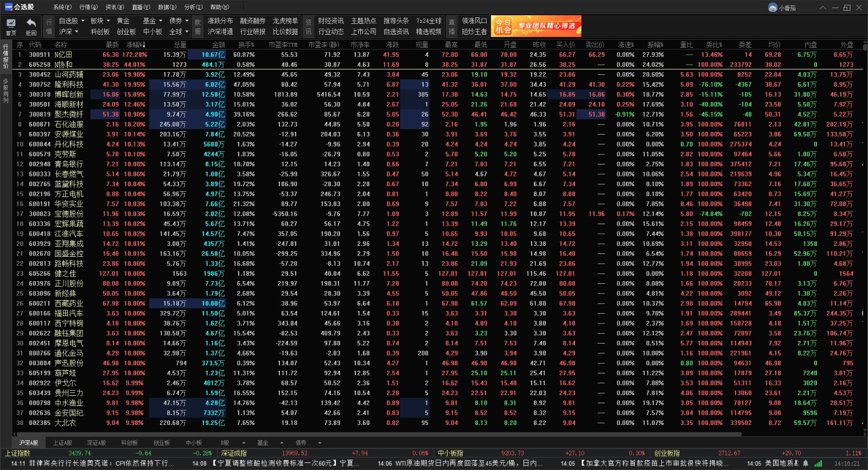Open 精选视频 section

pyautogui.click(x=429, y=31)
